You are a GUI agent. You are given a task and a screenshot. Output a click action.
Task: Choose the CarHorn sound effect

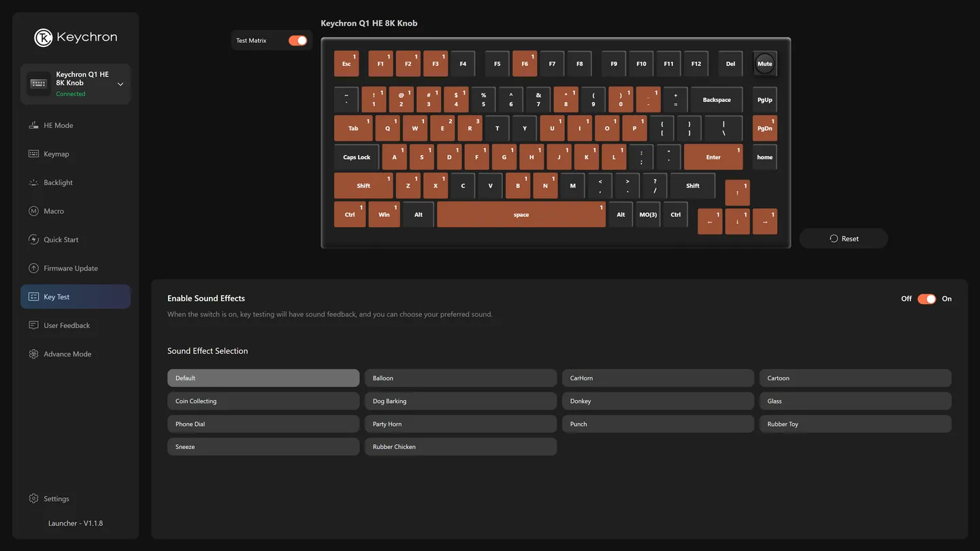658,378
